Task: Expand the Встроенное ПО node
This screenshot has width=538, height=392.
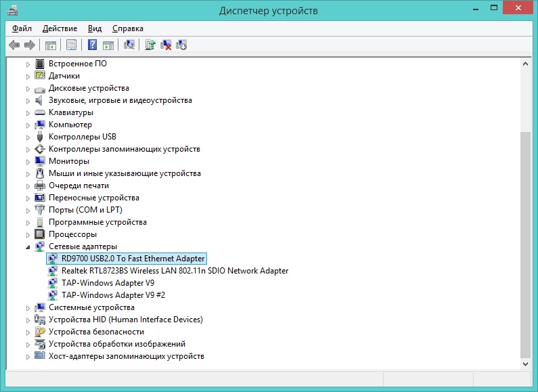Action: tap(28, 64)
